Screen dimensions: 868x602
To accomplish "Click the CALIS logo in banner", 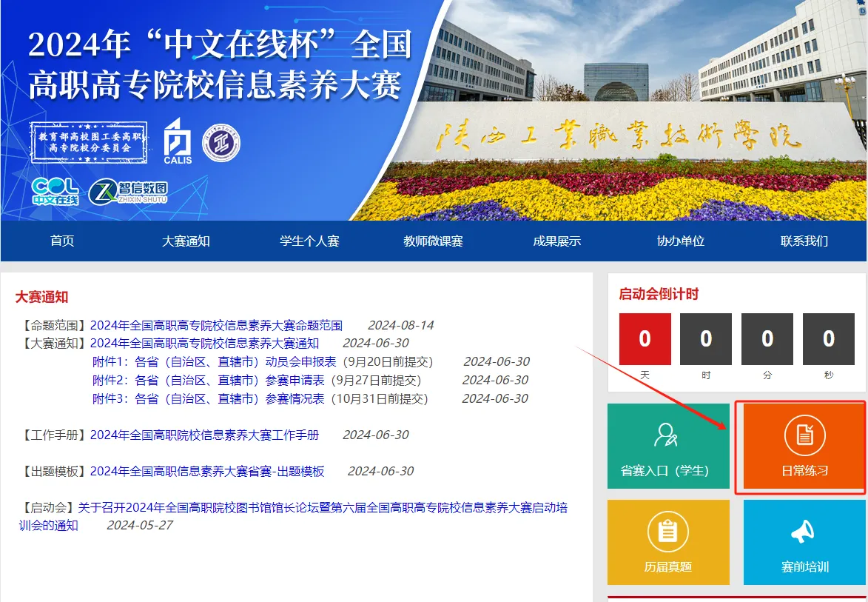I will [178, 141].
